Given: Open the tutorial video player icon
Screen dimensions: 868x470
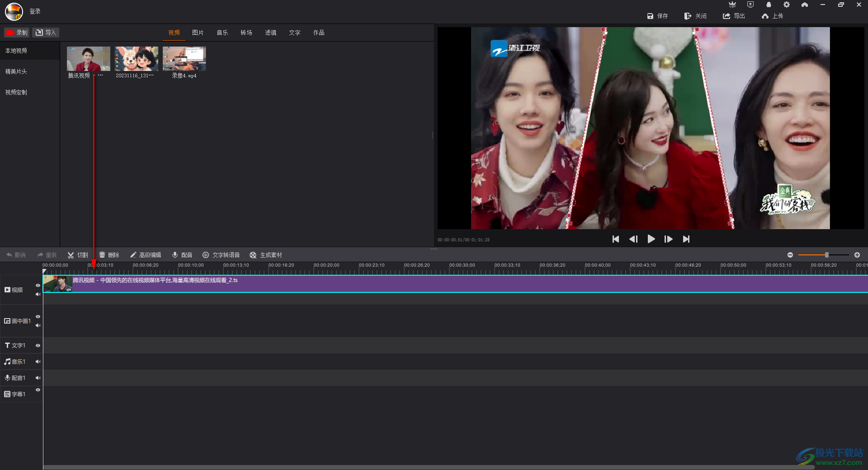Looking at the screenshot, I should click(750, 5).
